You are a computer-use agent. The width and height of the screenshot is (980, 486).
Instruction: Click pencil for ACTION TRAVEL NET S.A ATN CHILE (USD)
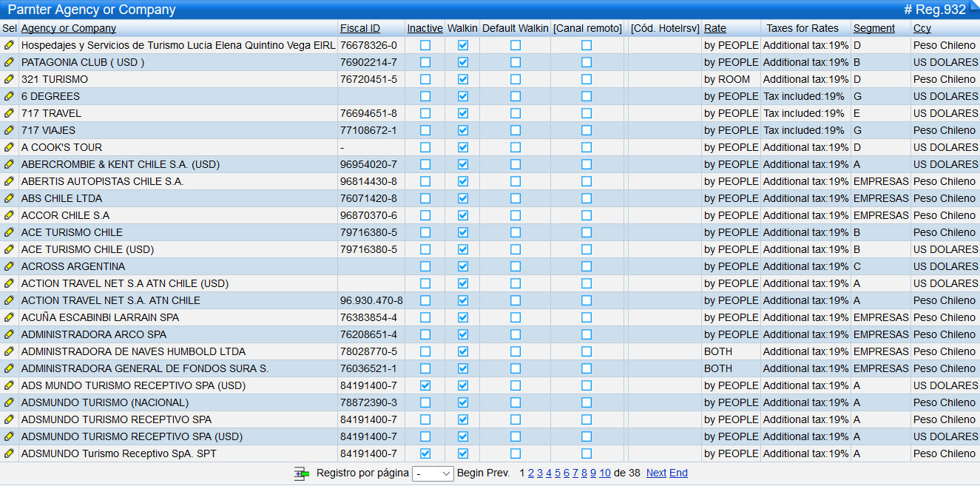tap(9, 283)
